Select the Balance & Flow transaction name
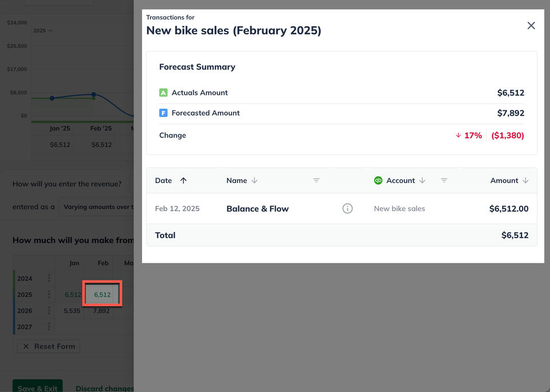This screenshot has width=550, height=392. pos(257,209)
